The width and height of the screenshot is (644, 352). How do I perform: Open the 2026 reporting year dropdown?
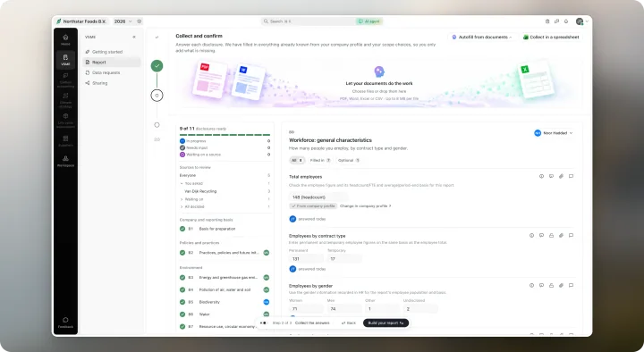123,21
